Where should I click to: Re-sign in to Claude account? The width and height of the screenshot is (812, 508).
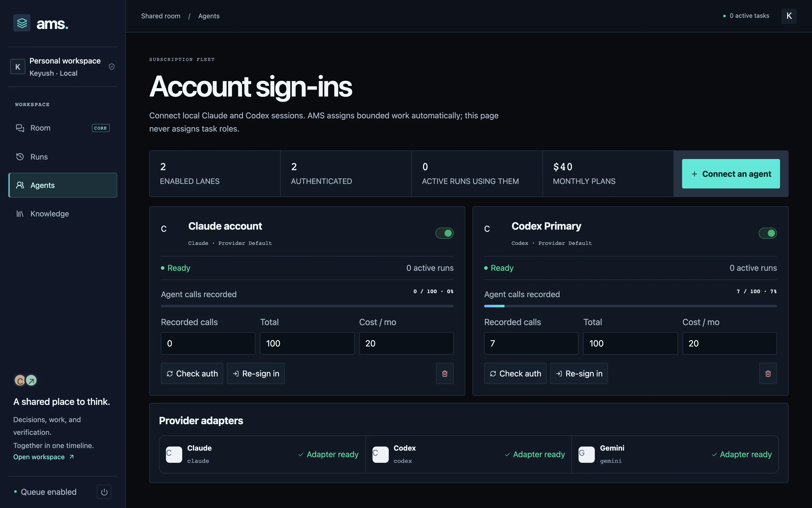click(256, 373)
